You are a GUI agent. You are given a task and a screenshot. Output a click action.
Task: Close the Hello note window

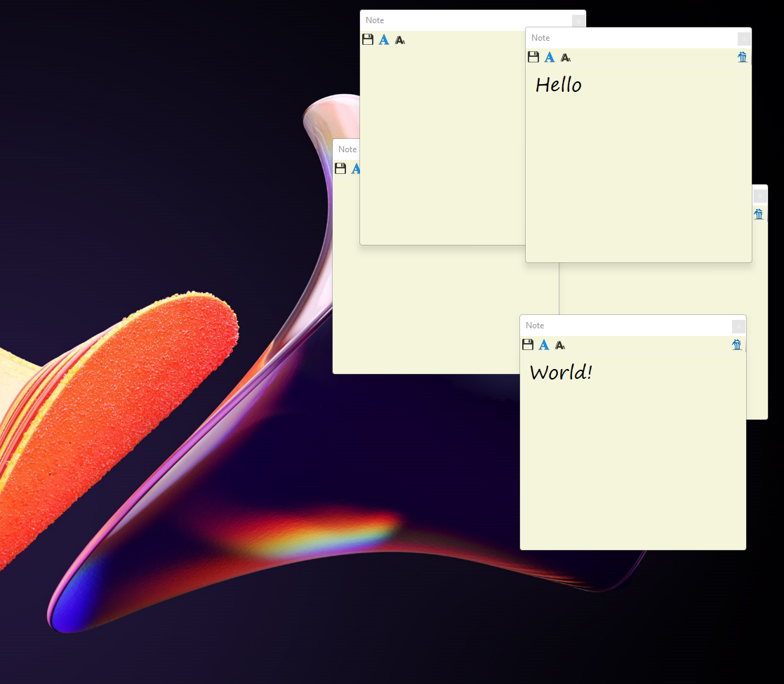(x=744, y=39)
